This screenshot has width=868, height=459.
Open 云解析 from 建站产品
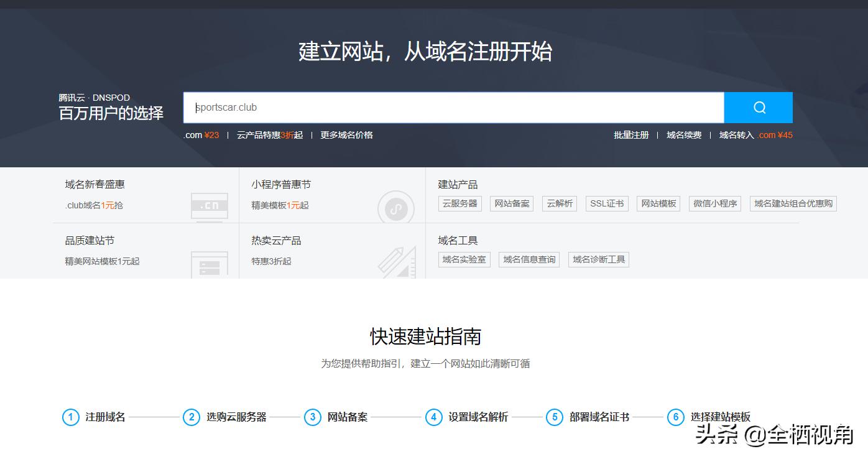(x=559, y=203)
